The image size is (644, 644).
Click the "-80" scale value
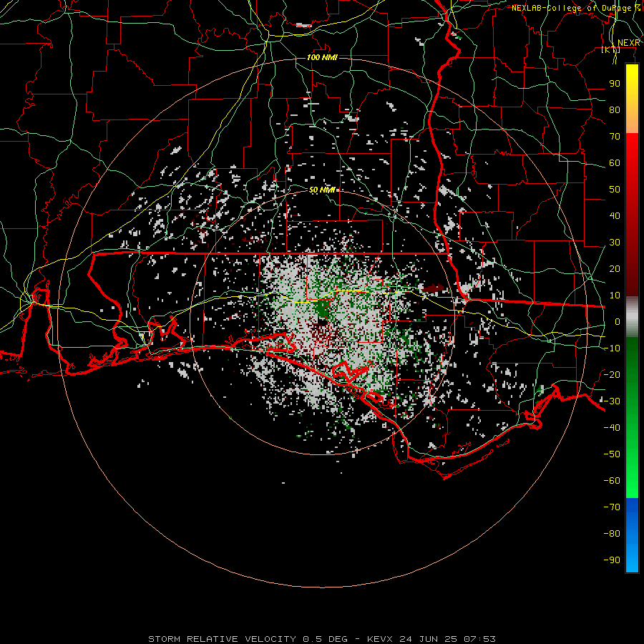coord(612,534)
